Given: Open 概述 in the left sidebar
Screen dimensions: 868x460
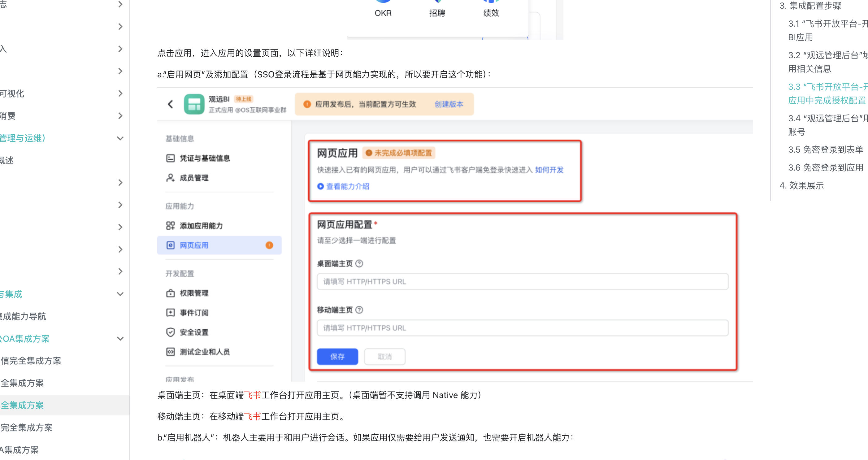Looking at the screenshot, I should [7, 160].
